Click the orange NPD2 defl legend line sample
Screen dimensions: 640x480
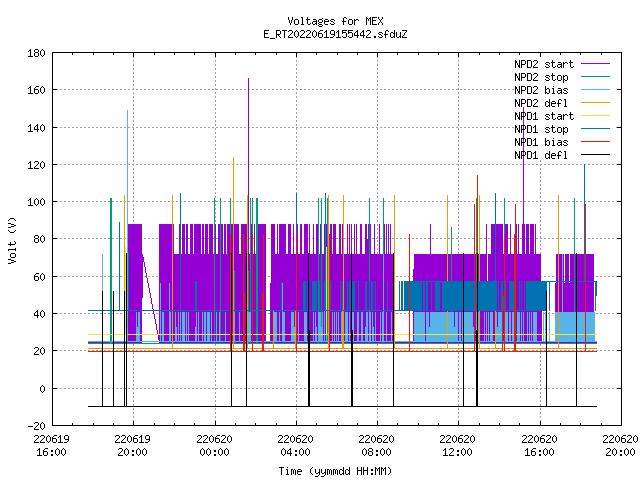pyautogui.click(x=595, y=103)
